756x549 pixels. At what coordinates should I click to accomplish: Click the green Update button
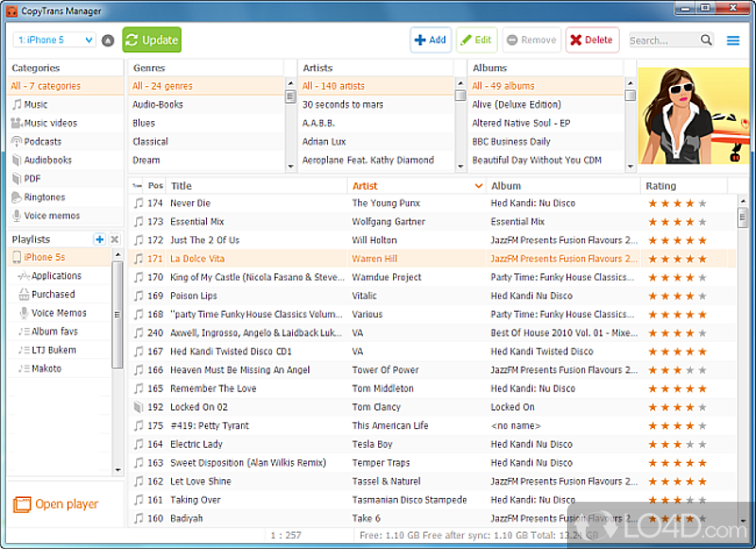pos(152,40)
